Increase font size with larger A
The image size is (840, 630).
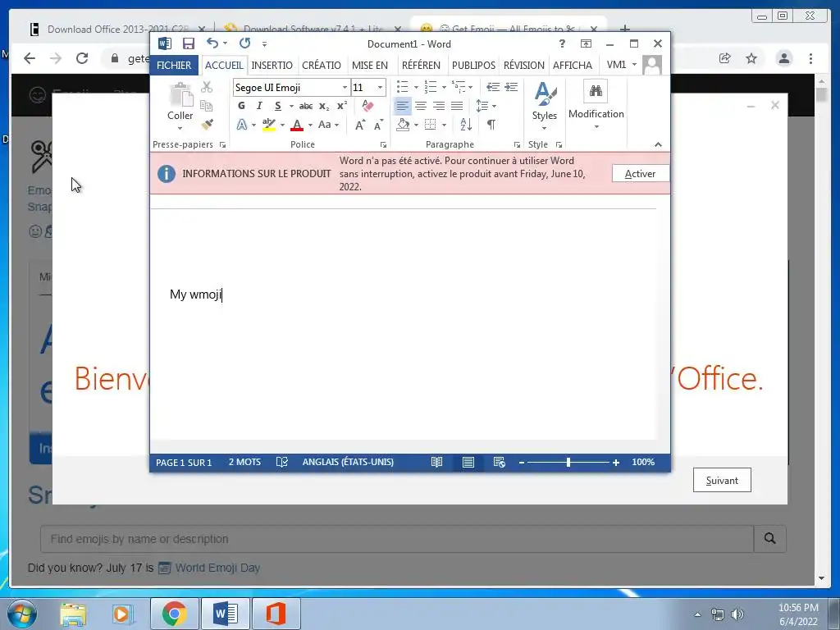pyautogui.click(x=360, y=125)
